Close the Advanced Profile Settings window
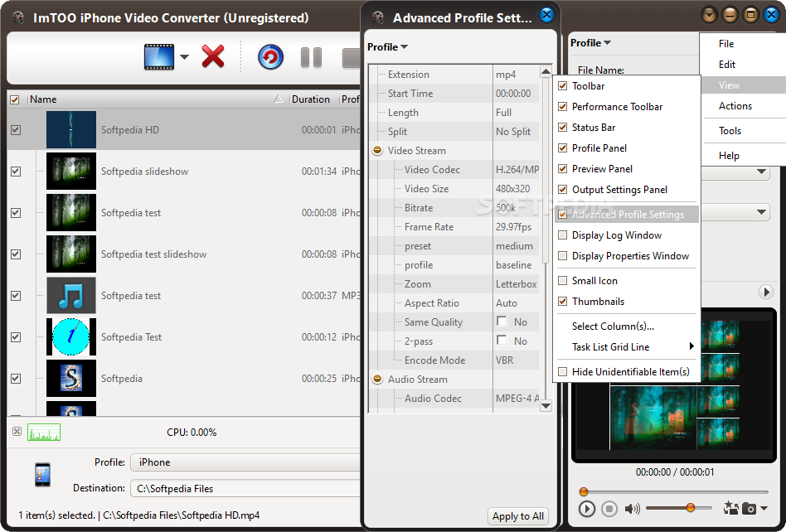 547,15
